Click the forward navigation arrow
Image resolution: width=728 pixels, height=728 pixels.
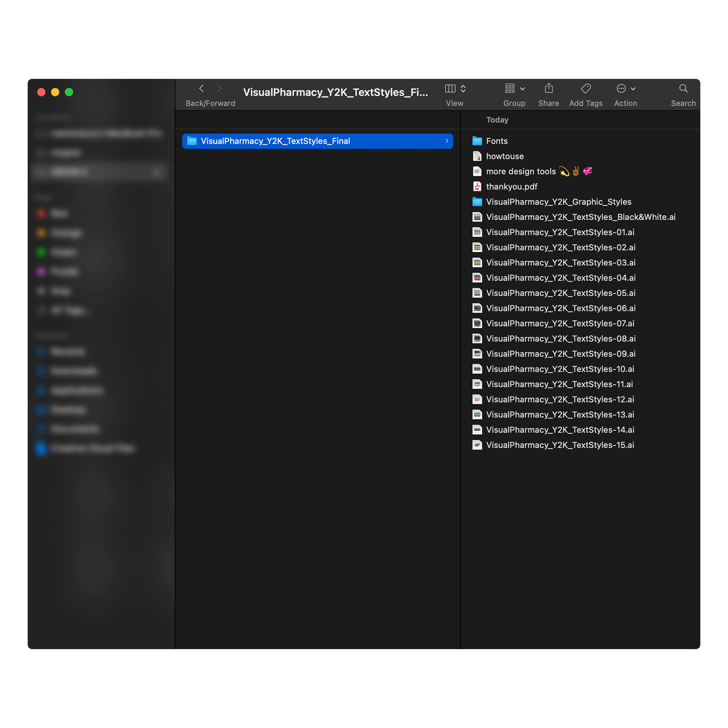point(219,89)
